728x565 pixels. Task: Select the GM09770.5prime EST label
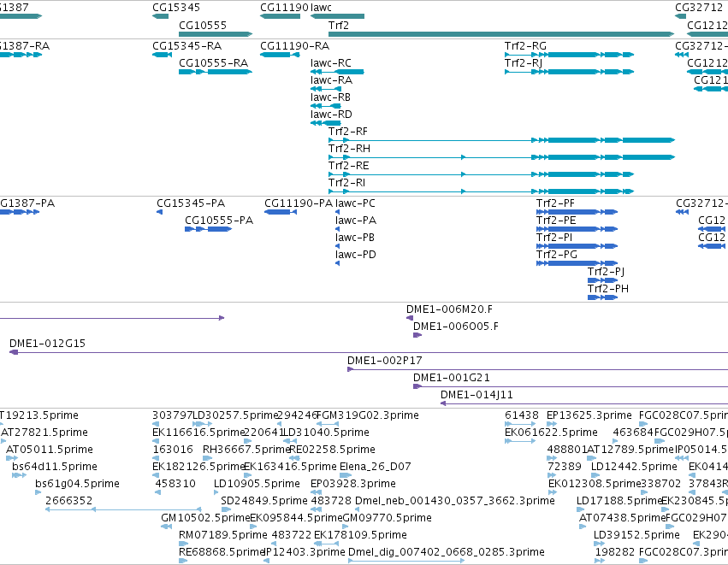point(387,518)
